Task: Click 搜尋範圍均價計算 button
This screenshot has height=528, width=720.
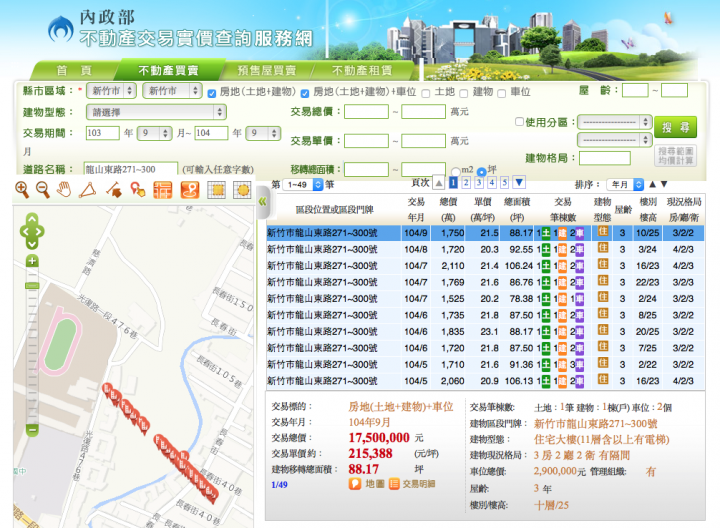Action: click(x=675, y=156)
